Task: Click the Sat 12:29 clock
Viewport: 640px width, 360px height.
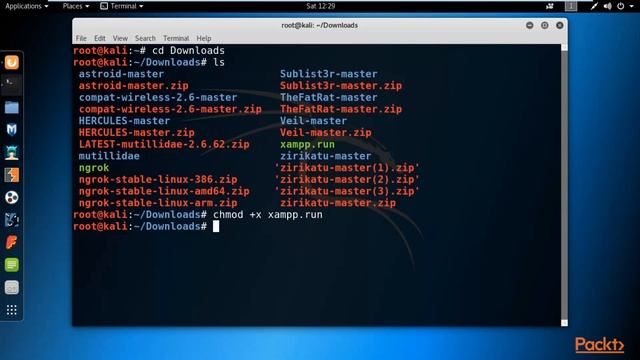Action: pyautogui.click(x=320, y=6)
